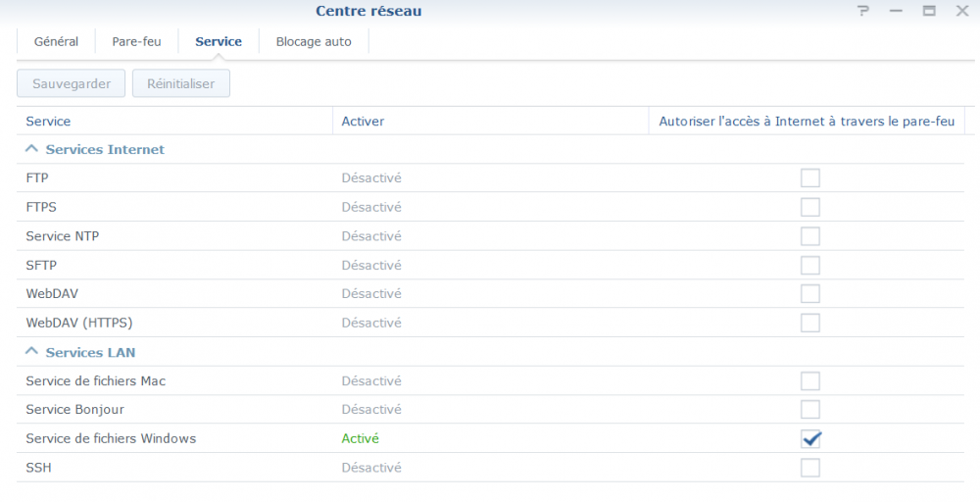Select the Service de fichiers Mac row

point(491,380)
